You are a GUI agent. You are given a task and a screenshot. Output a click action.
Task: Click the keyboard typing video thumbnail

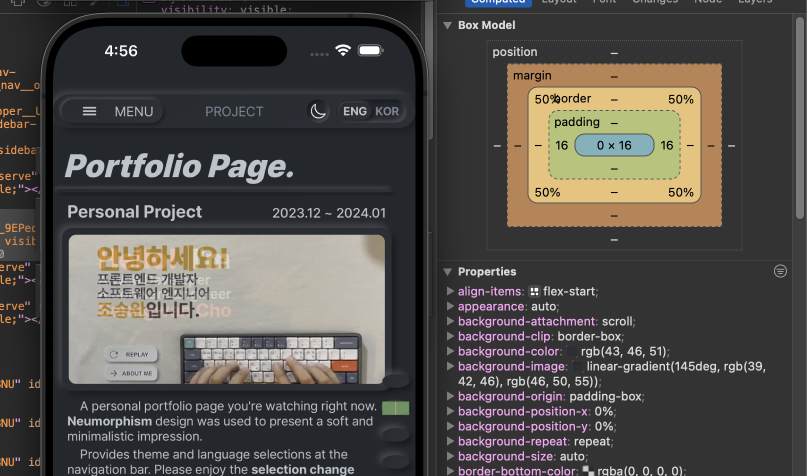click(x=226, y=309)
